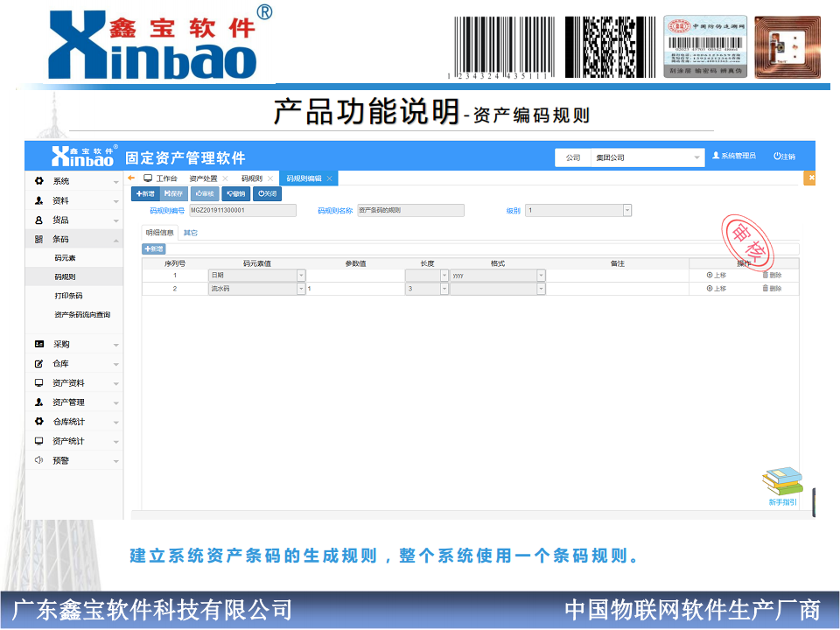Click 删除 delete in row 2

[772, 289]
